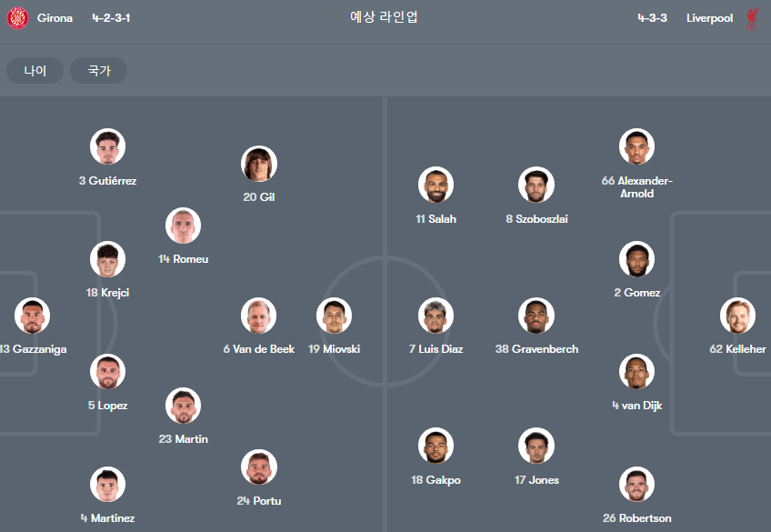771x532 pixels.
Task: Toggle the 나이 (age) filter
Action: click(35, 70)
